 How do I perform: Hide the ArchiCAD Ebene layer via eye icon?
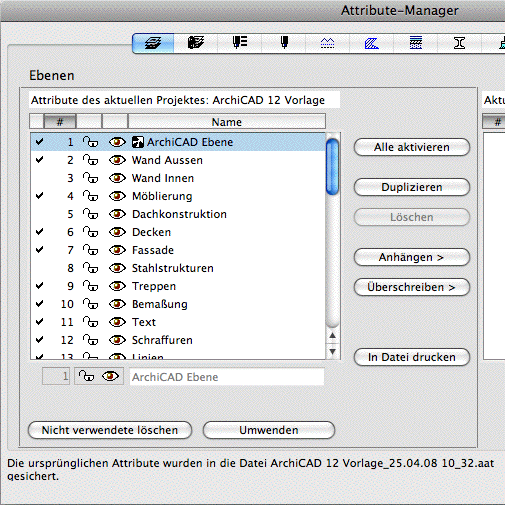coord(117,142)
